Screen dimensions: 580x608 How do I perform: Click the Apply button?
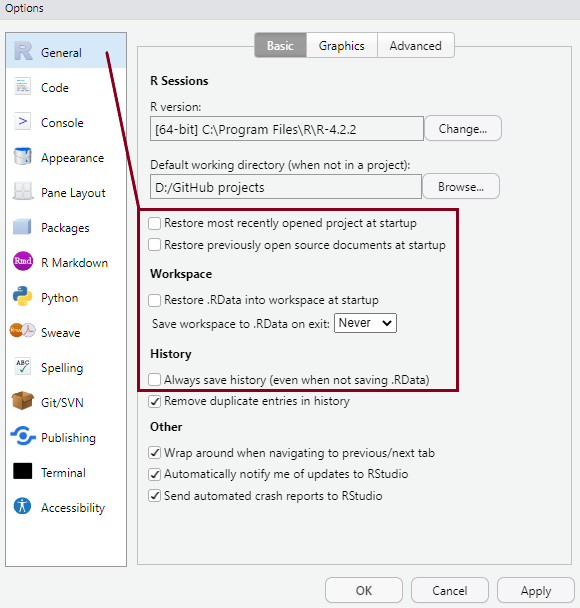click(536, 591)
